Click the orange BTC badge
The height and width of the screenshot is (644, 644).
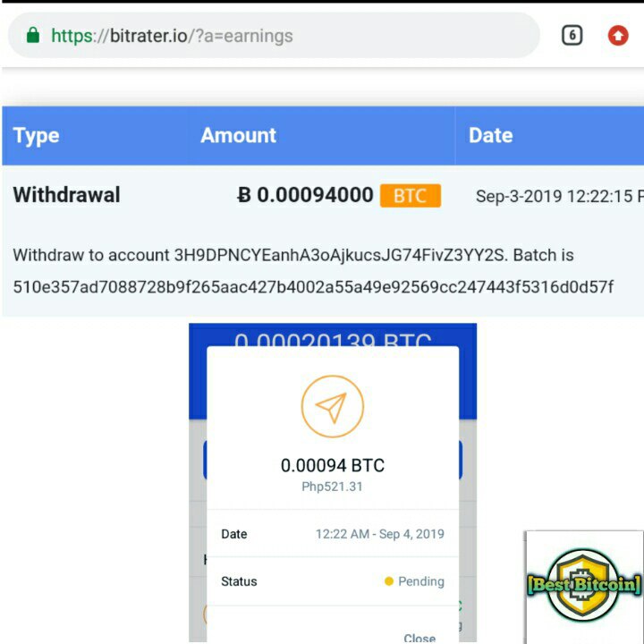(410, 196)
